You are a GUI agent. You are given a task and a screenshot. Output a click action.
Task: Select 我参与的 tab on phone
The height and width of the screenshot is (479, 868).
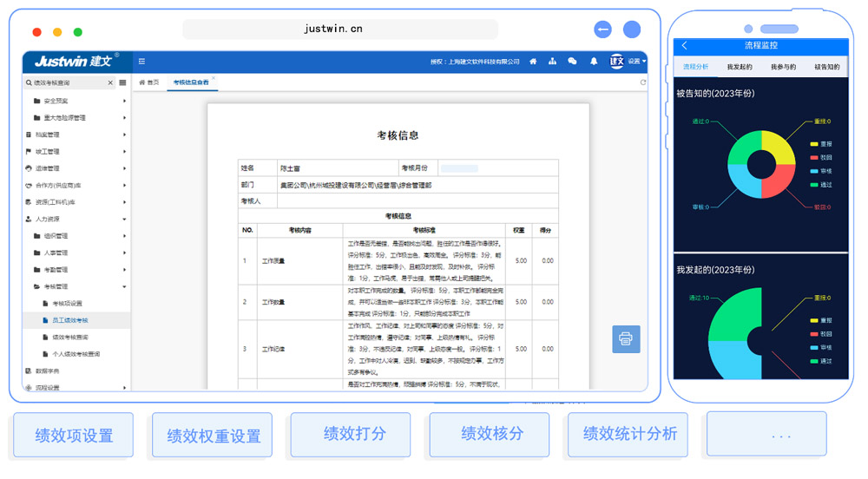[783, 67]
